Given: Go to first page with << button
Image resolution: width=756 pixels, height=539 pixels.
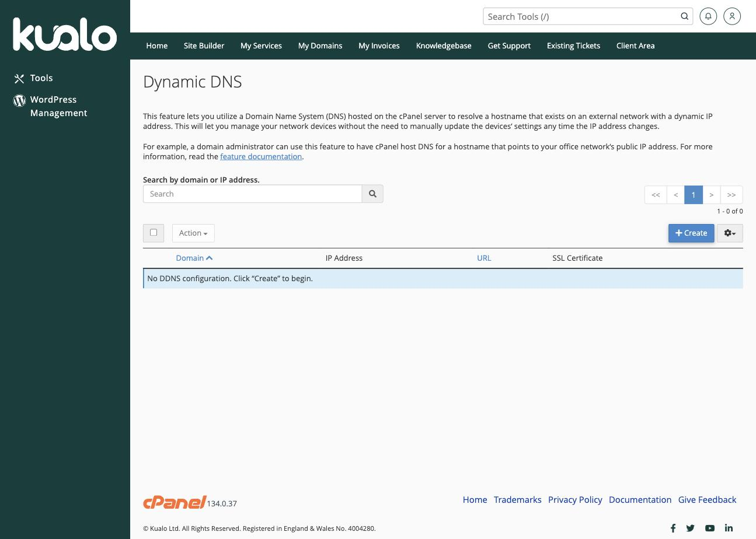Looking at the screenshot, I should point(656,195).
